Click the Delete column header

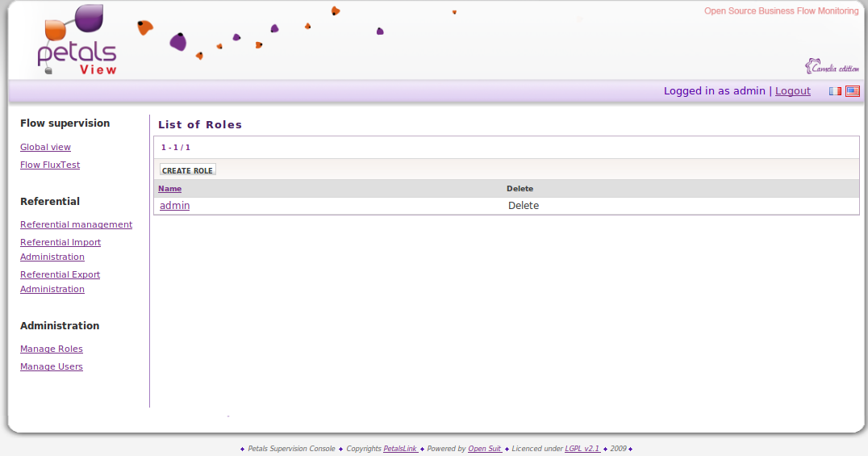tap(520, 189)
